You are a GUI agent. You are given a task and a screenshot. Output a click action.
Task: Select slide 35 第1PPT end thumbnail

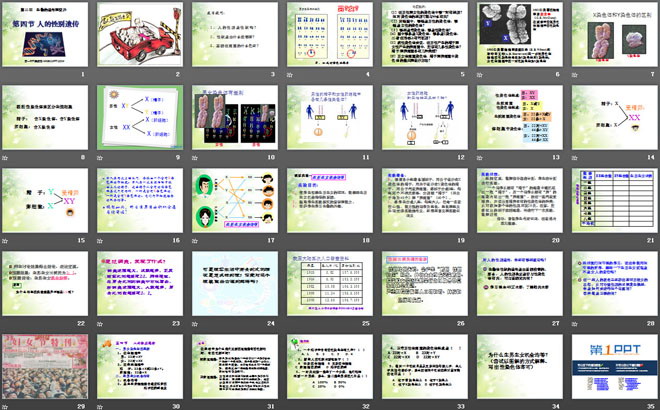coord(615,366)
